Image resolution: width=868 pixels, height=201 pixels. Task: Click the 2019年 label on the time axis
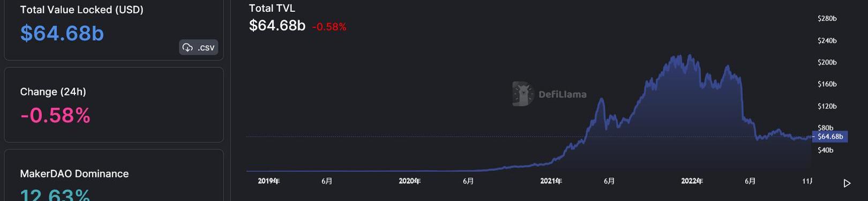point(269,181)
